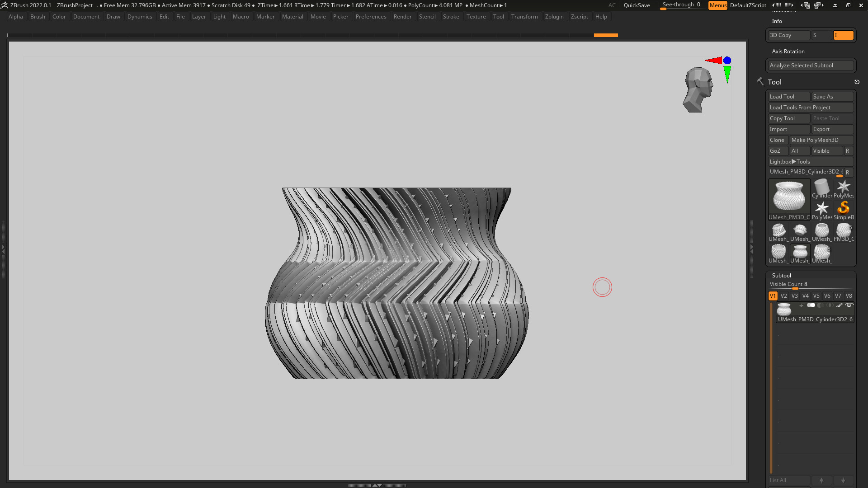The height and width of the screenshot is (488, 868).
Task: Toggle the V1 visibility set
Action: click(773, 296)
